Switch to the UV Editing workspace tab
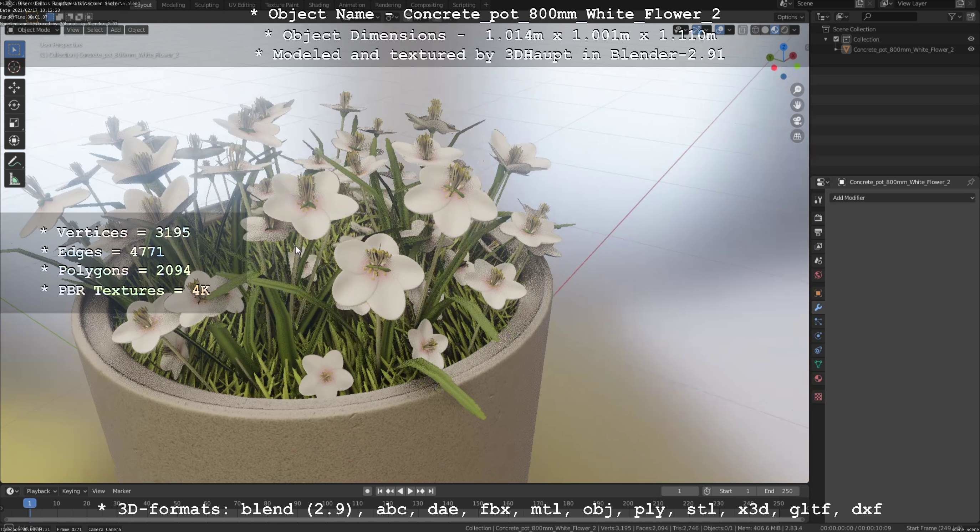 242,5
